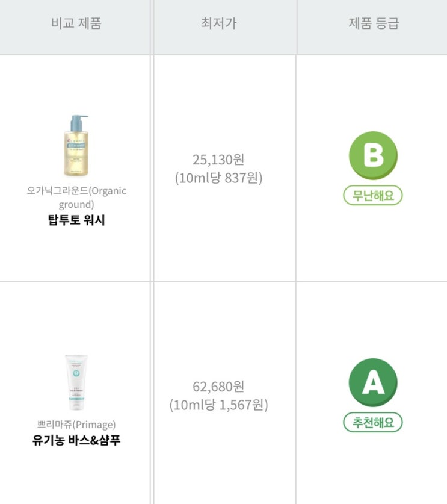Click the 62,680원 lowest price
Viewport: 447px width, 504px height.
coord(218,387)
